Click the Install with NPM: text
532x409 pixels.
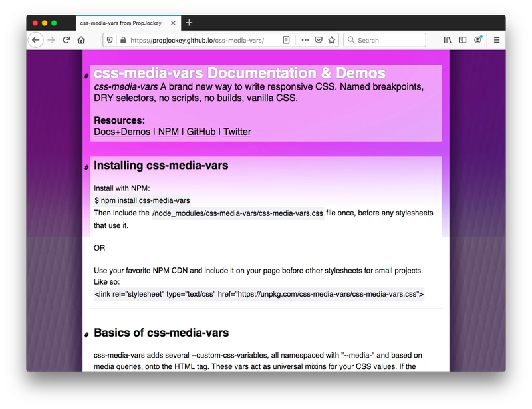point(122,188)
